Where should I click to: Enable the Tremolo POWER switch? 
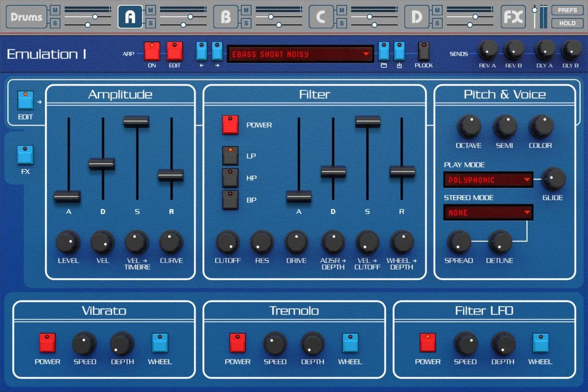[237, 343]
